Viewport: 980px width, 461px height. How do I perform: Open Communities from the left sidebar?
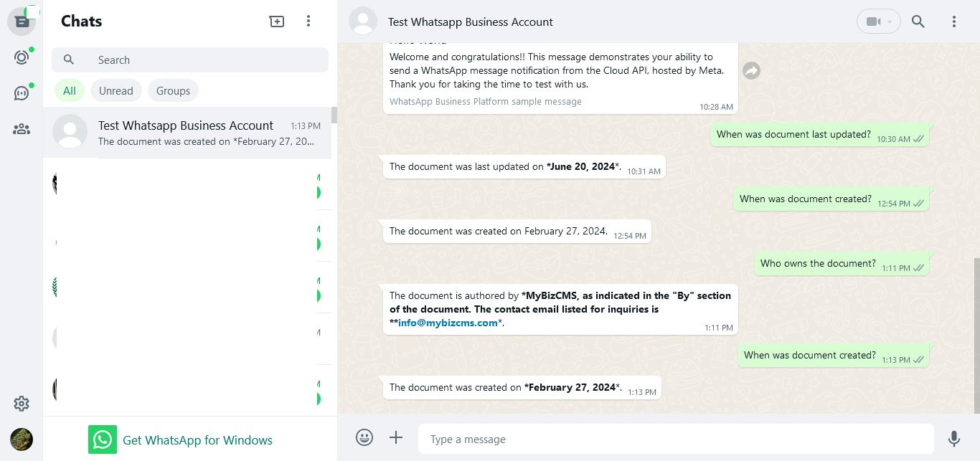[x=22, y=129]
